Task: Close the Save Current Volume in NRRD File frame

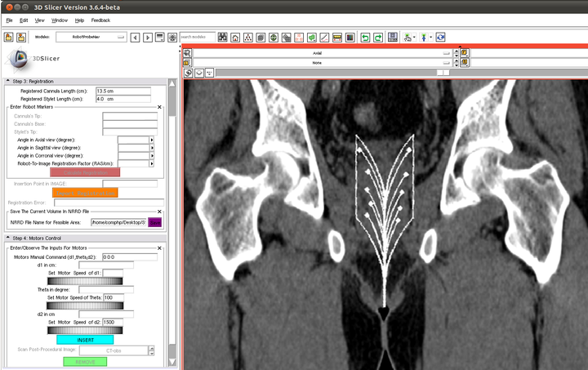Action: point(159,212)
